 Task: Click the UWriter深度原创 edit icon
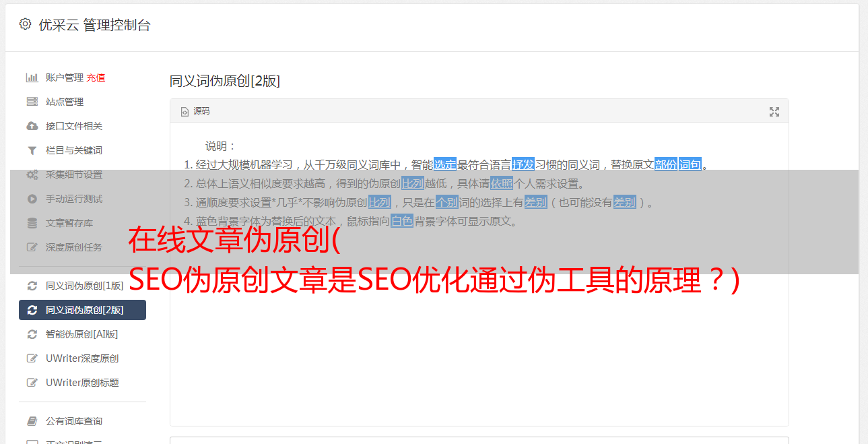click(x=32, y=358)
